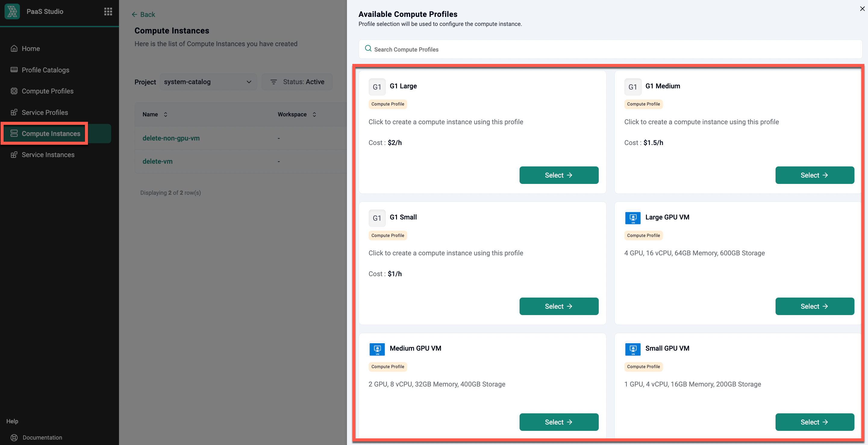Click the G1 badge of G1 Large

click(x=377, y=87)
